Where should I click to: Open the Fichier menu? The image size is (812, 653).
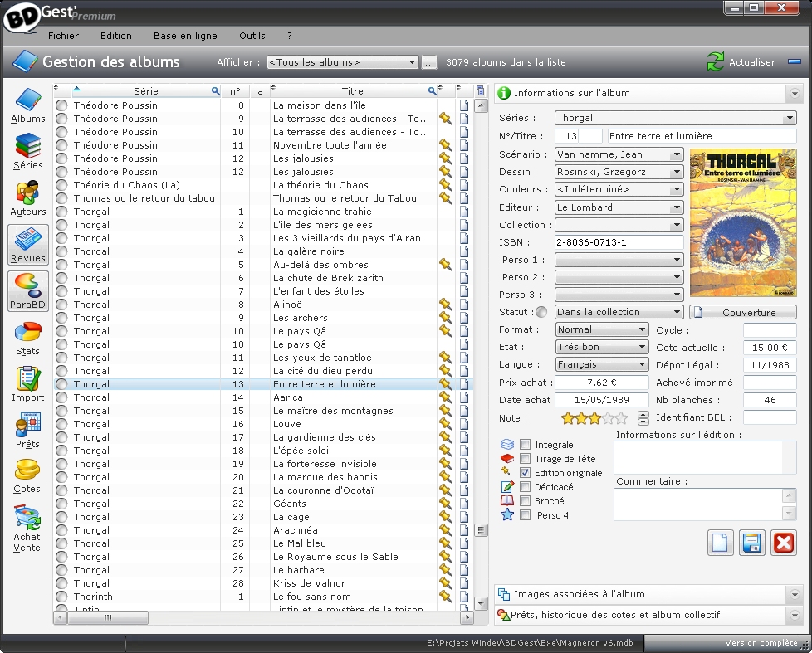(x=63, y=36)
